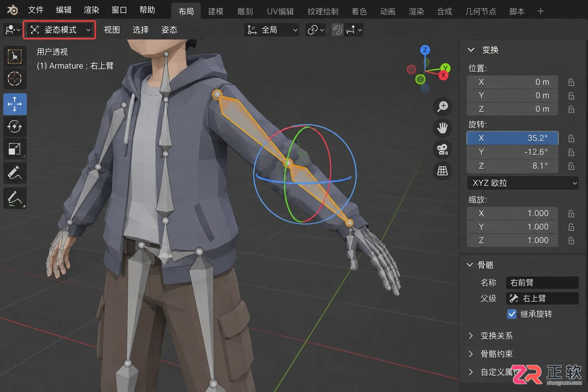588x392 pixels.
Task: Toggle lock for location X
Action: [571, 82]
